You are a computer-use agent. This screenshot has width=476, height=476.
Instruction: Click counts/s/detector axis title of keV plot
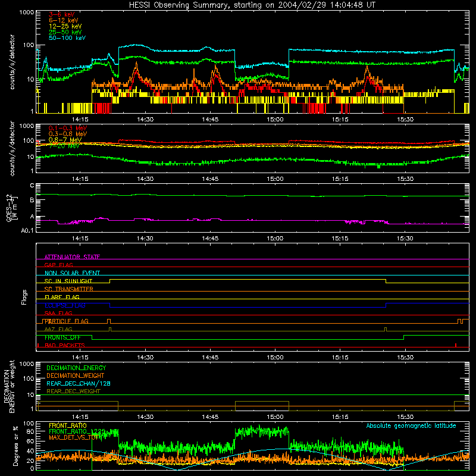click(12, 62)
